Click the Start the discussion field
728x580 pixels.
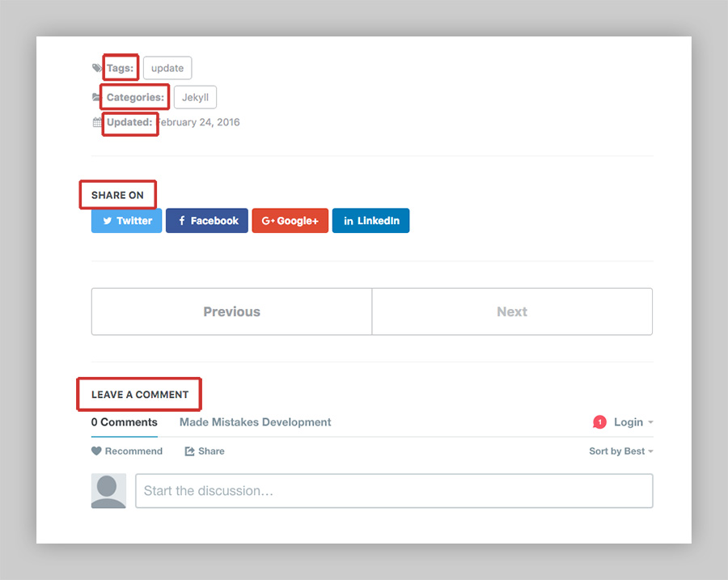394,491
